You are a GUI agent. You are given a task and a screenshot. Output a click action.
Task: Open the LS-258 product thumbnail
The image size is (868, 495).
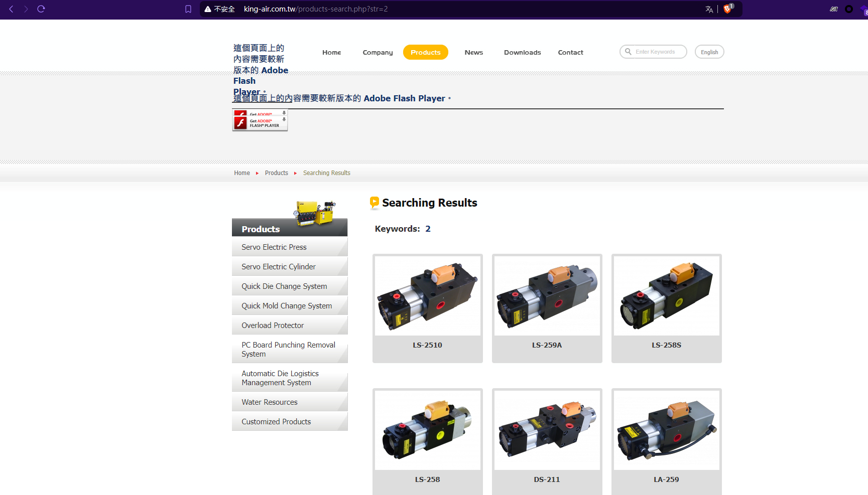(x=428, y=430)
